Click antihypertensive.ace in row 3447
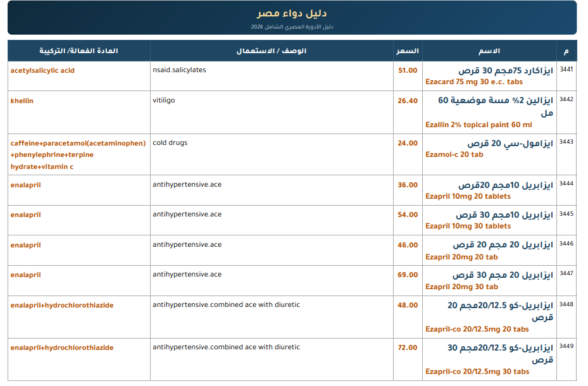This screenshot has height=386, width=588. (x=187, y=275)
